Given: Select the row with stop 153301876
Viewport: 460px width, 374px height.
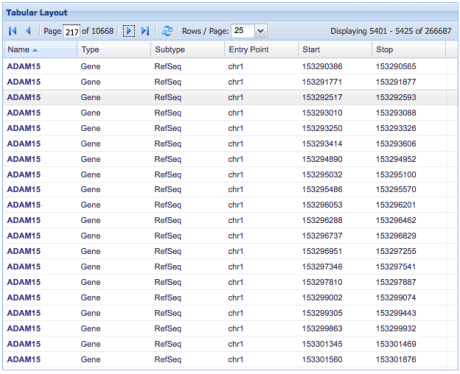Looking at the screenshot, I should tap(230, 359).
